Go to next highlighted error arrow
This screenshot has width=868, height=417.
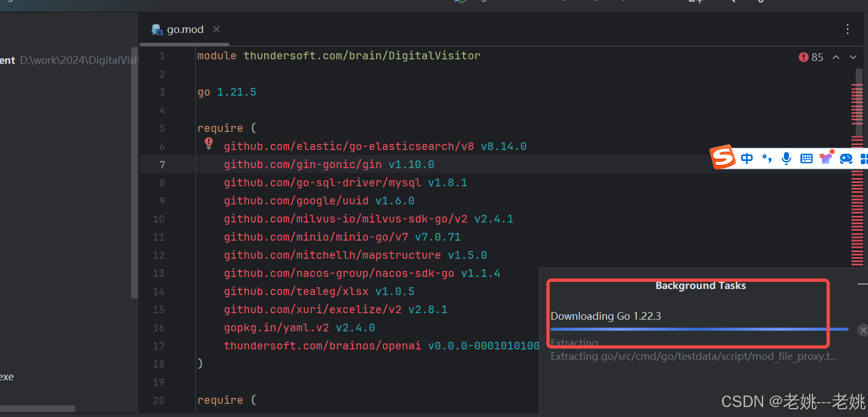[x=853, y=57]
